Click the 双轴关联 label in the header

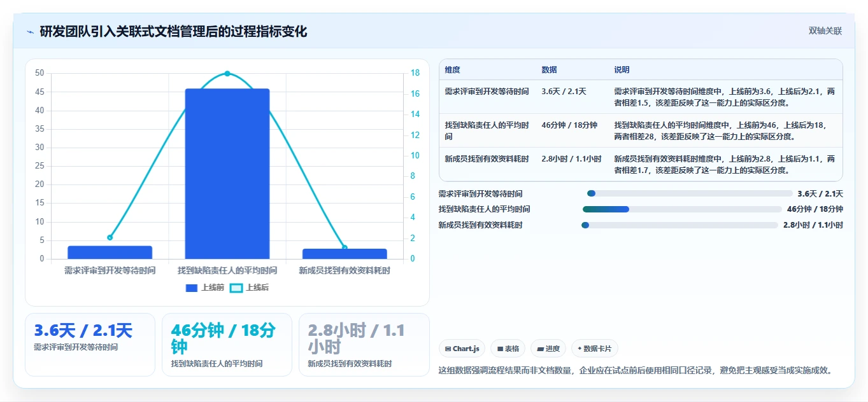pyautogui.click(x=825, y=31)
